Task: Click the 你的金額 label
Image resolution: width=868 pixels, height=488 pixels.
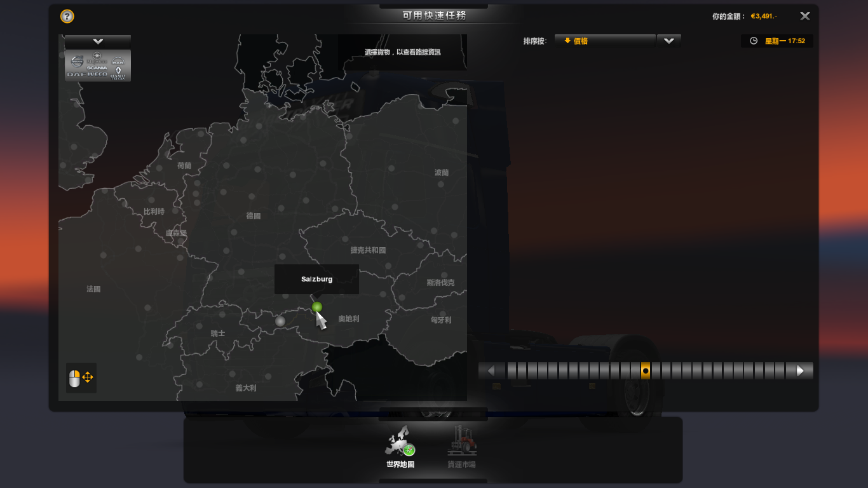Action: pos(728,17)
